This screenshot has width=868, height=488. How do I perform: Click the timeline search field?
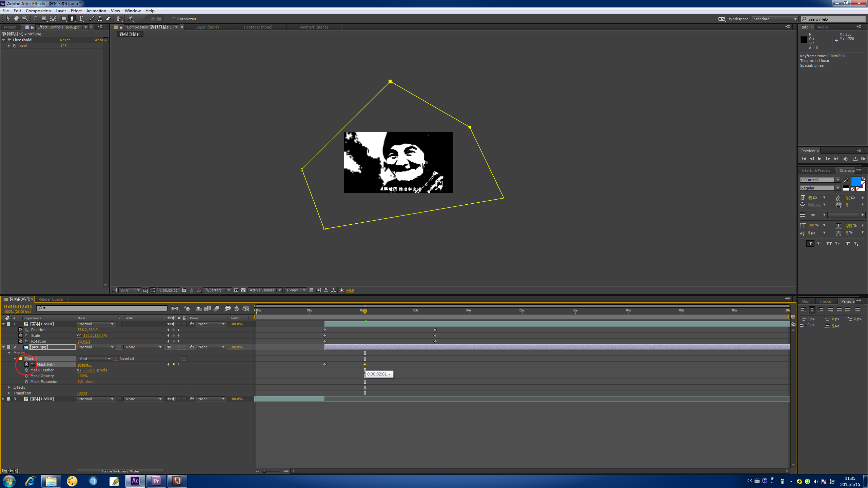(102, 308)
